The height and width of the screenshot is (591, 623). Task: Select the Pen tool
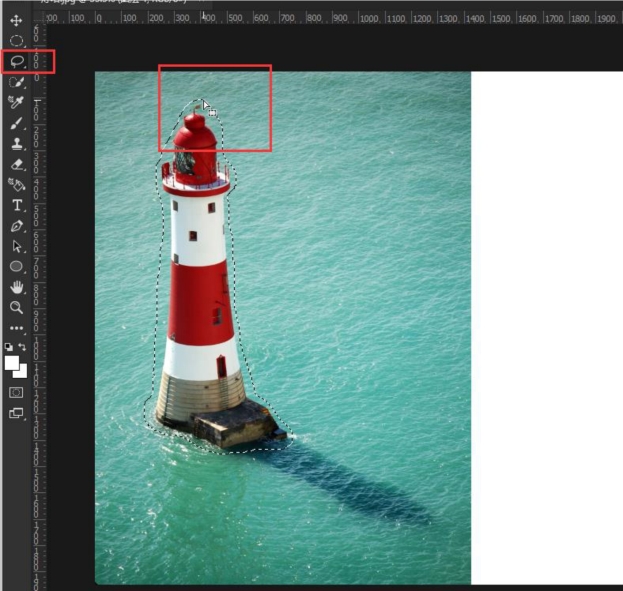pyautogui.click(x=17, y=226)
